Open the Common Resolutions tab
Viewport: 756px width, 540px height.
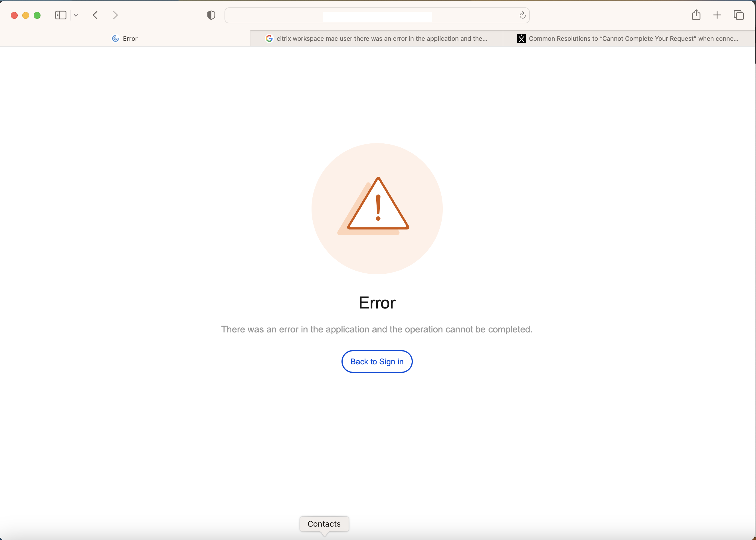point(628,38)
